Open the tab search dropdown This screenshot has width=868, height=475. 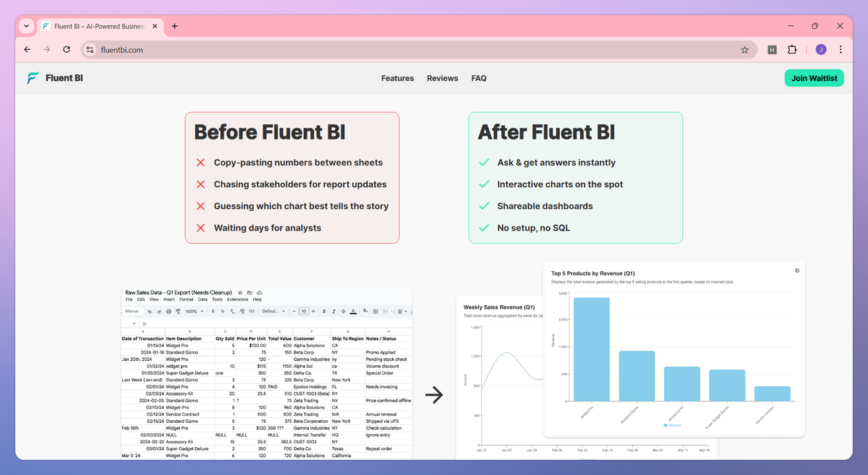pyautogui.click(x=26, y=26)
